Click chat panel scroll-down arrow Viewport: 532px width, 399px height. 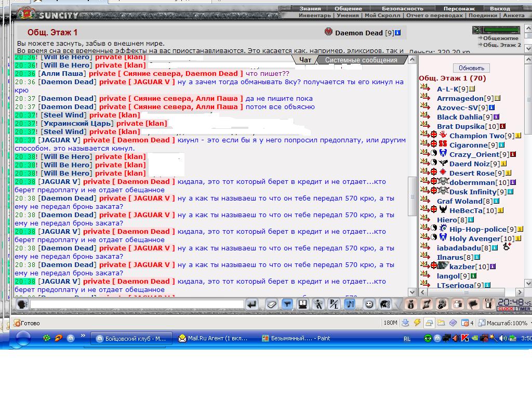[412, 292]
